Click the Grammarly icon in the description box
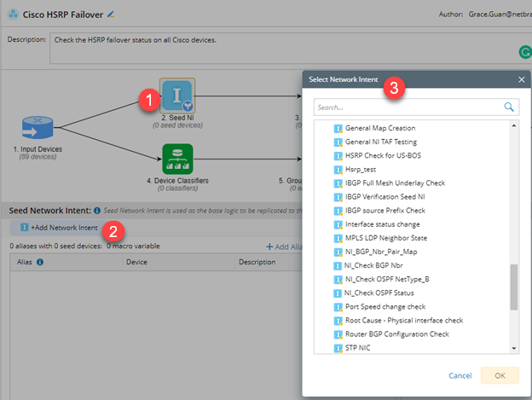 pyautogui.click(x=525, y=52)
